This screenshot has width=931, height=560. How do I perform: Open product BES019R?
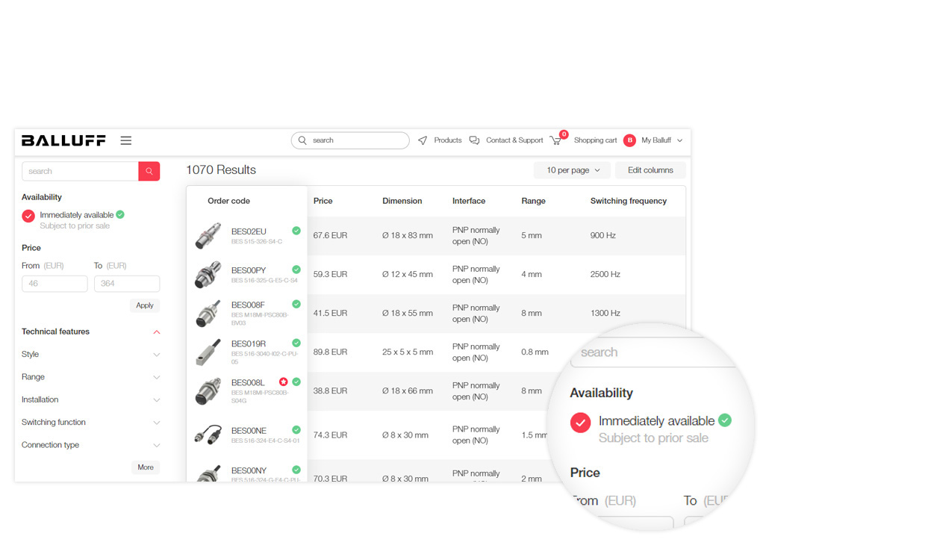(x=249, y=343)
